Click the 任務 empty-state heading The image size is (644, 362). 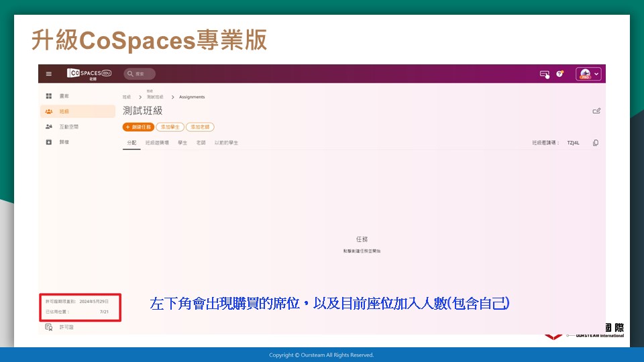[362, 239]
